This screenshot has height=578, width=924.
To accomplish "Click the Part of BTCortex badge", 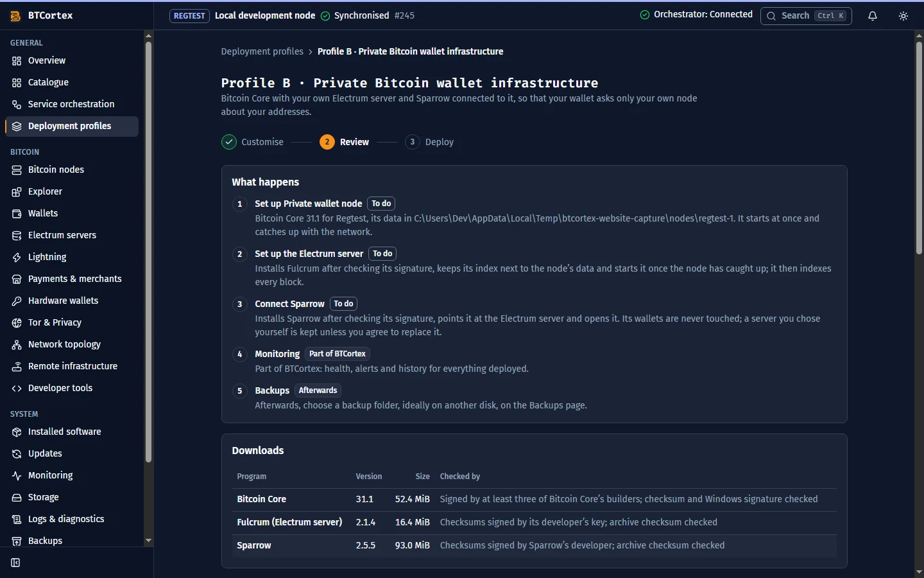I will coord(338,354).
